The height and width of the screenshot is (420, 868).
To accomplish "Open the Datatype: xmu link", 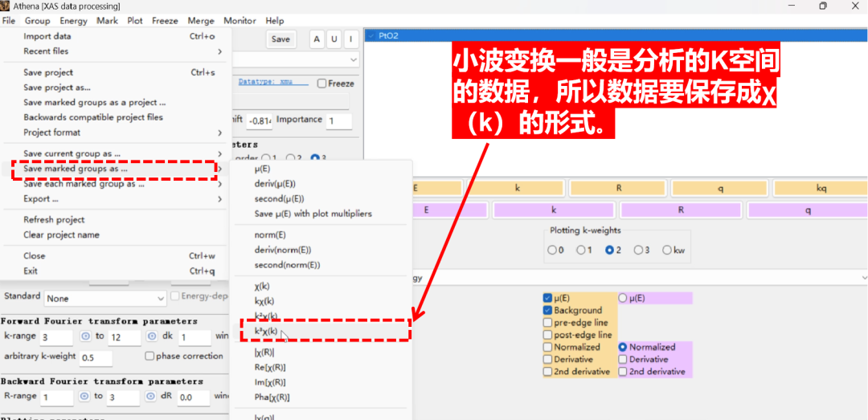I will click(273, 82).
